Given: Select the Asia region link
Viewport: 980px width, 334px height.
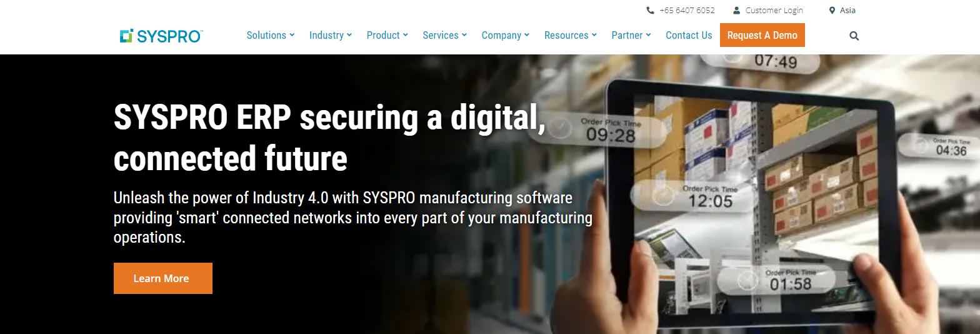Looking at the screenshot, I should coord(848,10).
